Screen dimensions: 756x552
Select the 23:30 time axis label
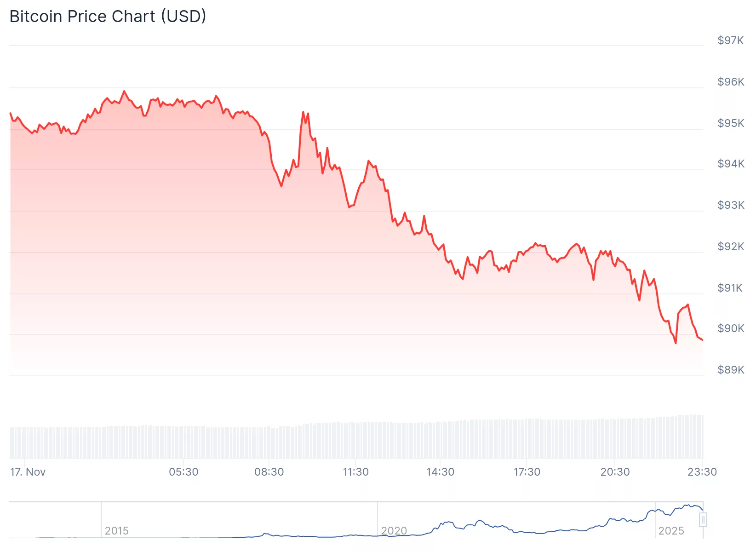[x=702, y=472]
